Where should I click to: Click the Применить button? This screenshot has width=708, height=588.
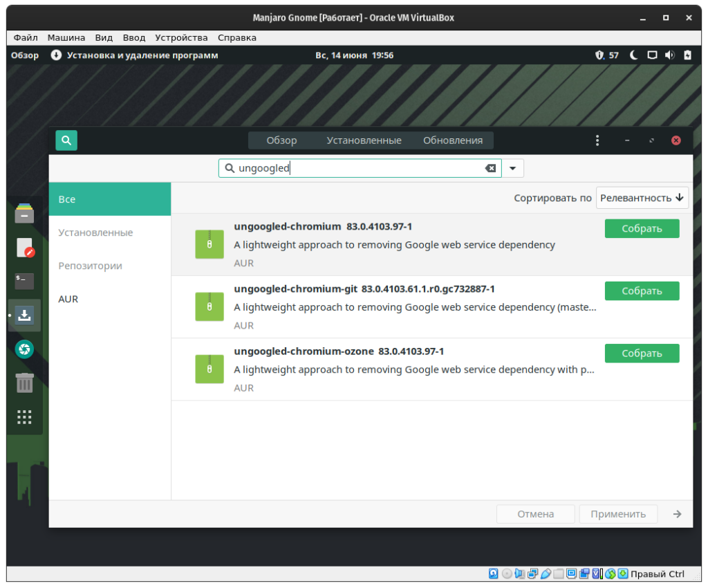pos(617,514)
